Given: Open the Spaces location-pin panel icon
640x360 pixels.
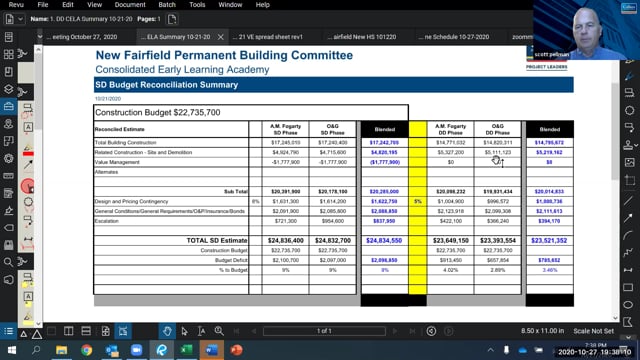Looking at the screenshot, I should [x=9, y=124].
